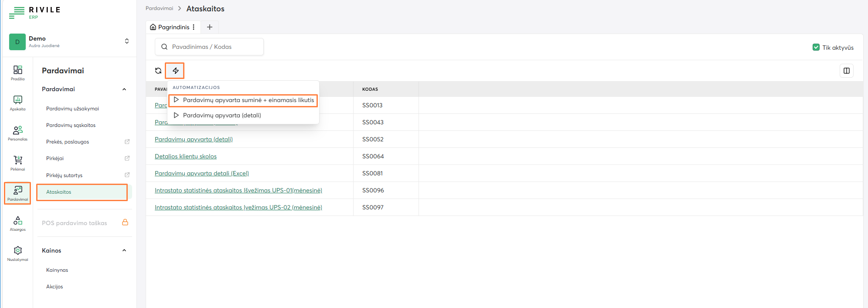Open Pardavimų apyvarta detali (Excel) report
Image resolution: width=868 pixels, height=308 pixels.
[x=201, y=173]
